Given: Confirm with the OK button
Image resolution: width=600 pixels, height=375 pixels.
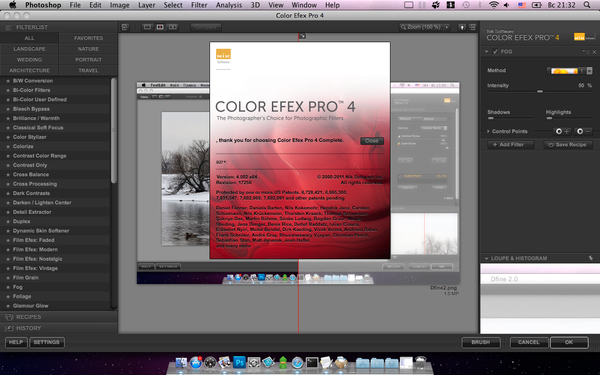Looking at the screenshot, I should point(569,342).
